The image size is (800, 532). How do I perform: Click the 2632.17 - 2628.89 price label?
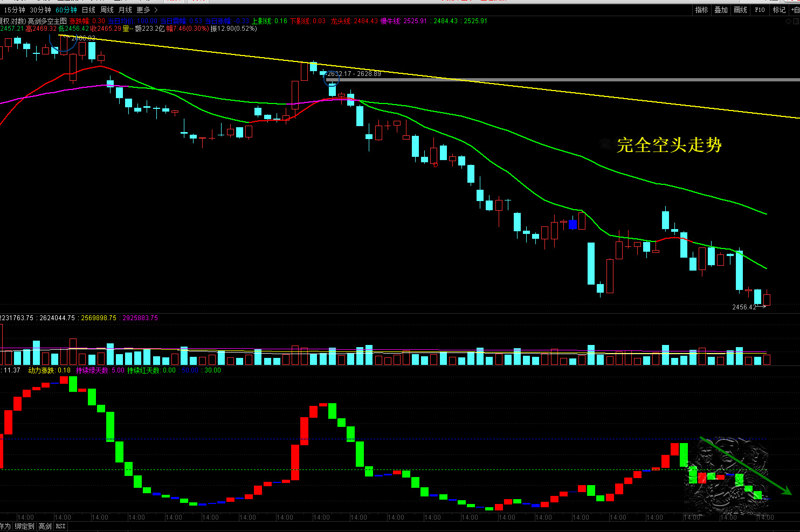click(x=354, y=74)
